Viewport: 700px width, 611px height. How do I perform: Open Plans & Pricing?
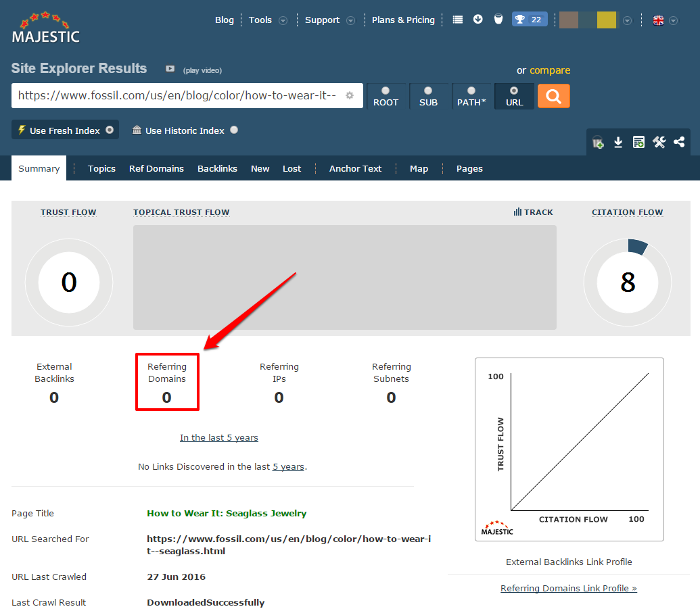tap(403, 20)
